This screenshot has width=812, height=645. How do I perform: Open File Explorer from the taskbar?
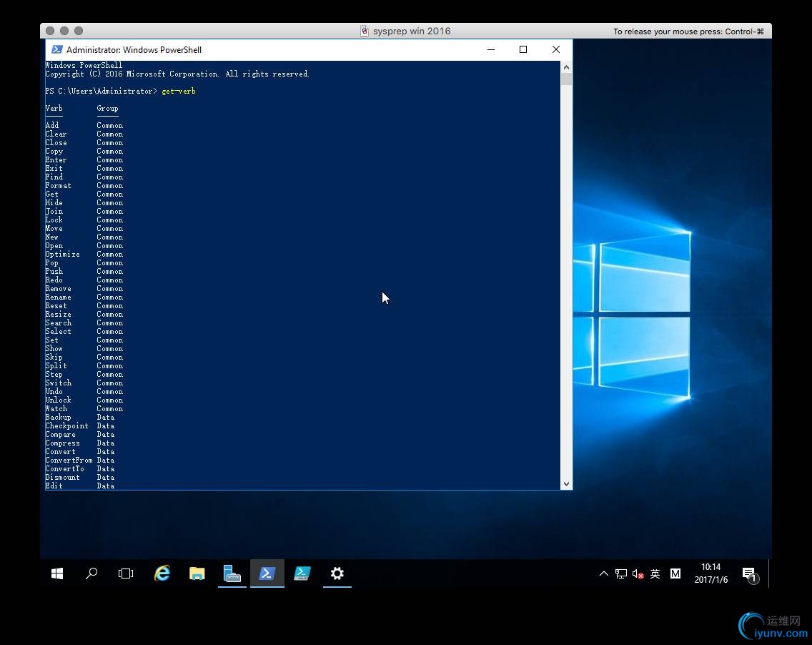point(197,573)
